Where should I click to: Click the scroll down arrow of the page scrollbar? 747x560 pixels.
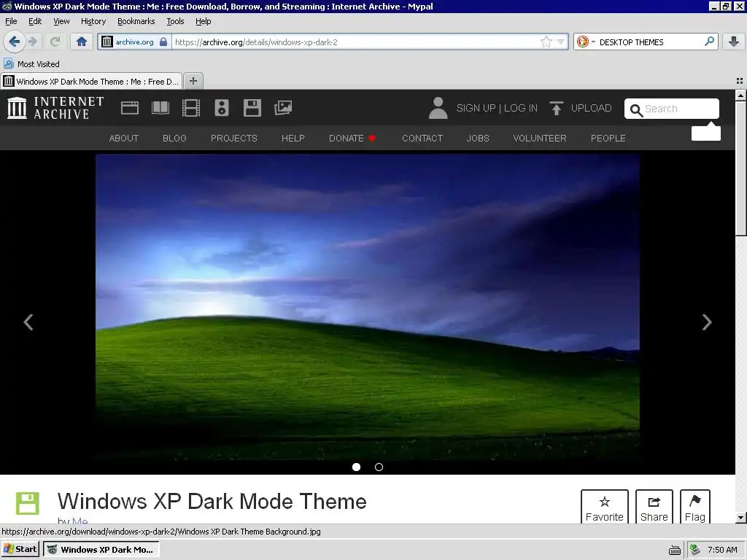point(740,517)
